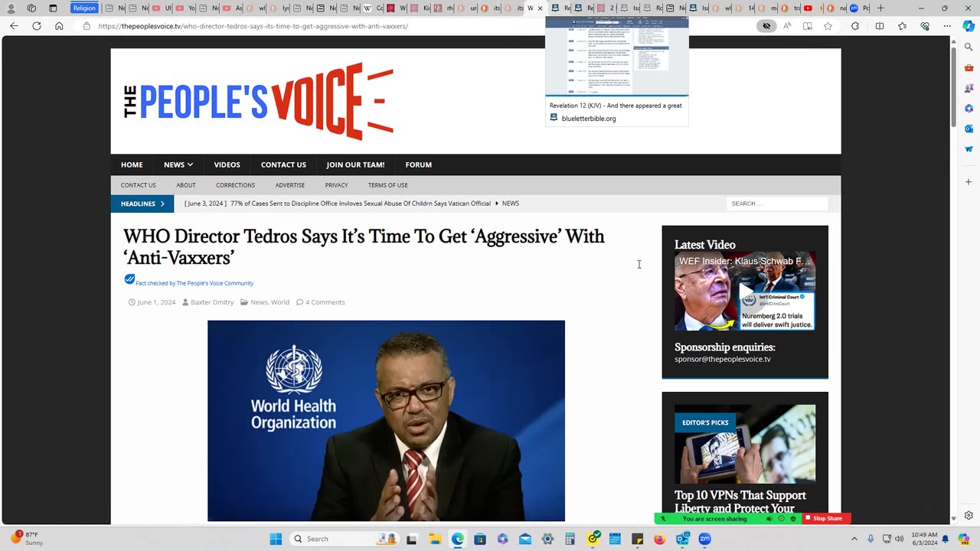Open sidebar Tools briefcase icon
Image resolution: width=980 pixels, height=551 pixels.
pos(969,68)
